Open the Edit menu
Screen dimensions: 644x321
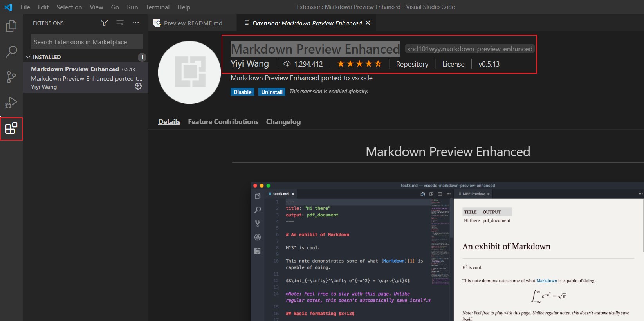tap(43, 7)
